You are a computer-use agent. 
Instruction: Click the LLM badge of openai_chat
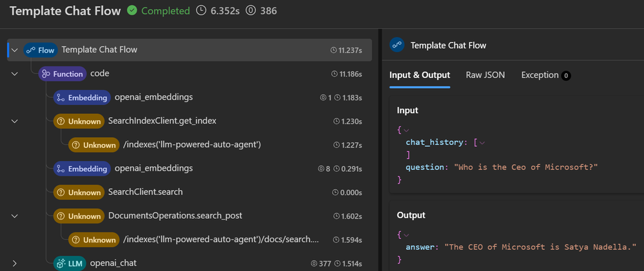[x=70, y=263]
